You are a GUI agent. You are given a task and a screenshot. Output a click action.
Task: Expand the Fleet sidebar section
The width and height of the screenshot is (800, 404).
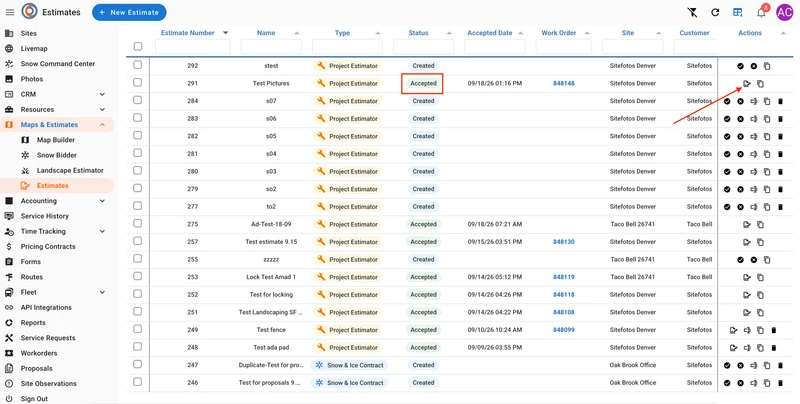[102, 292]
